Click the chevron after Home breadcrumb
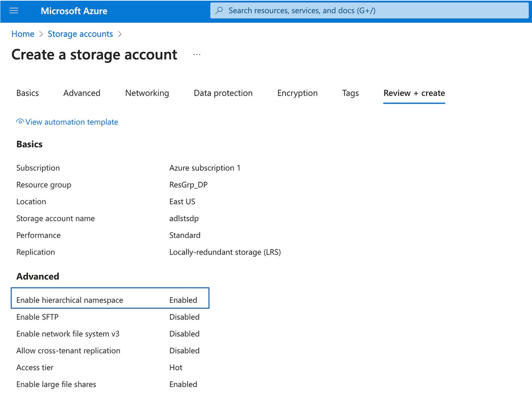532x394 pixels. point(41,34)
